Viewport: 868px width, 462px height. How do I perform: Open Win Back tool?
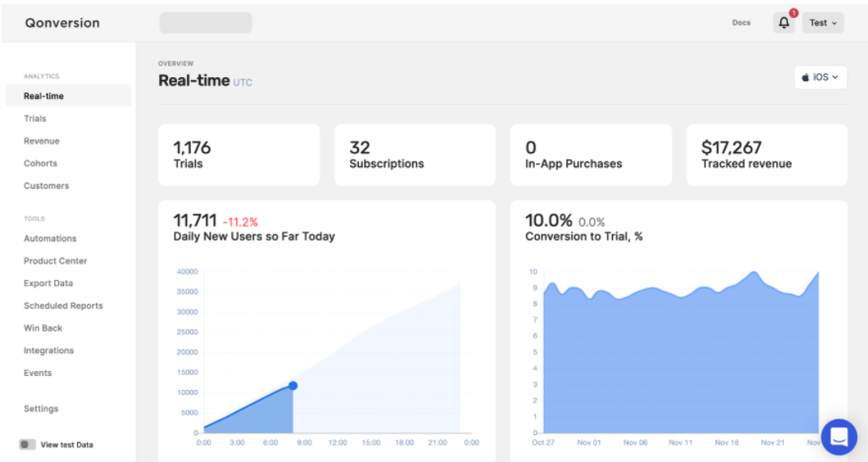[x=43, y=327]
